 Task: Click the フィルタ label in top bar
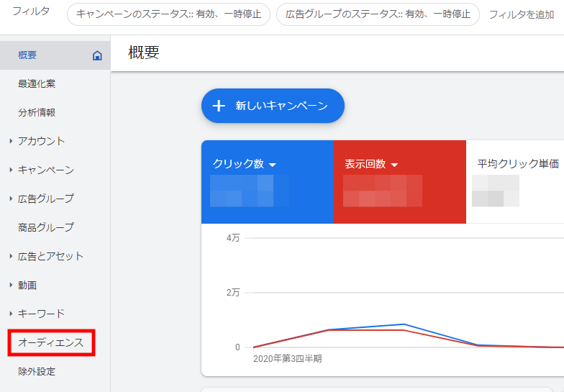(31, 12)
